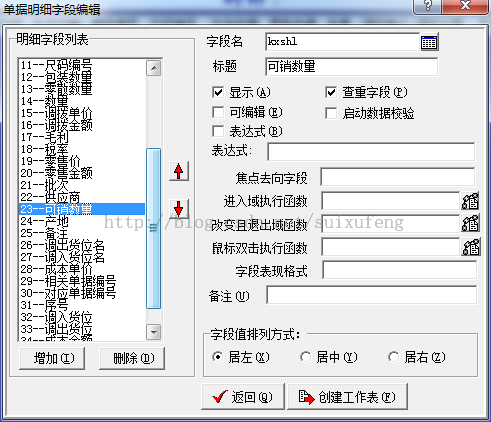Select list item 13--零散数量
The width and height of the screenshot is (491, 422).
[x=82, y=89]
